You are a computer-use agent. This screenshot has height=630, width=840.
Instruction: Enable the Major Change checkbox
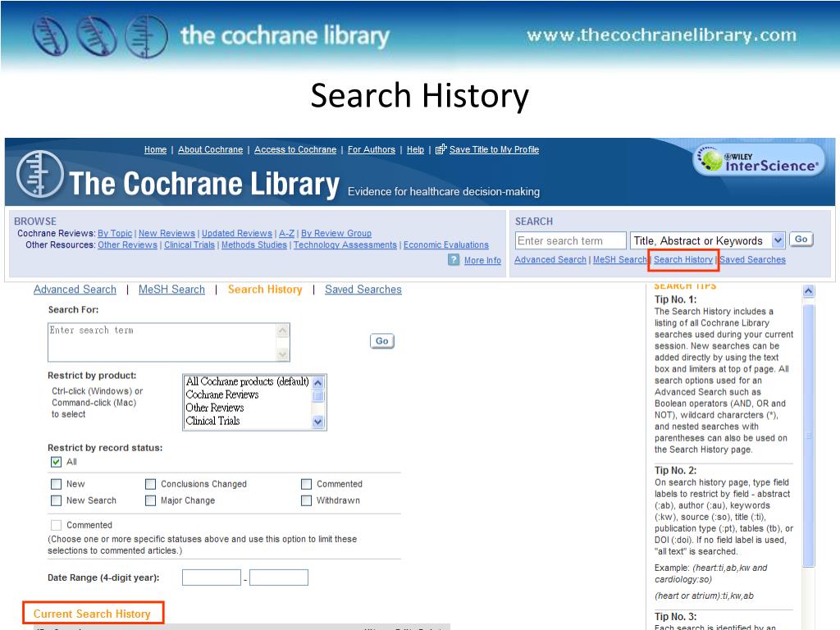tap(151, 500)
